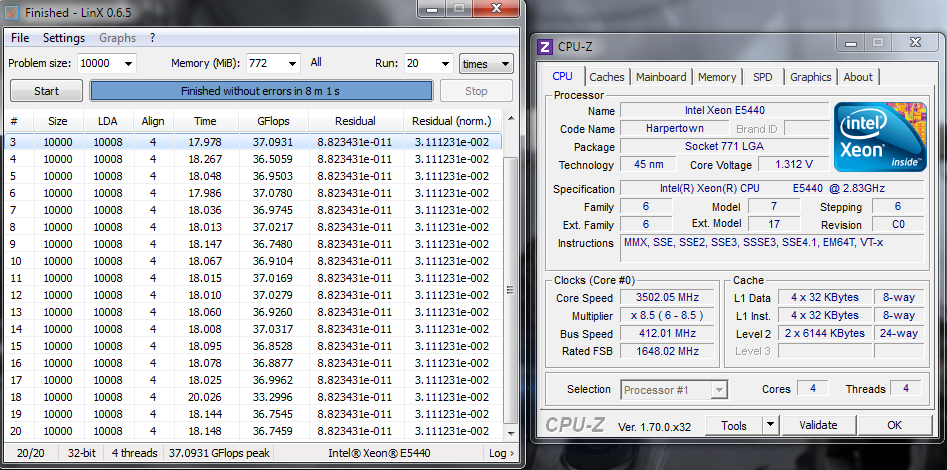The image size is (947, 470).
Task: Click the OK button in CPU-Z
Action: pos(894,425)
